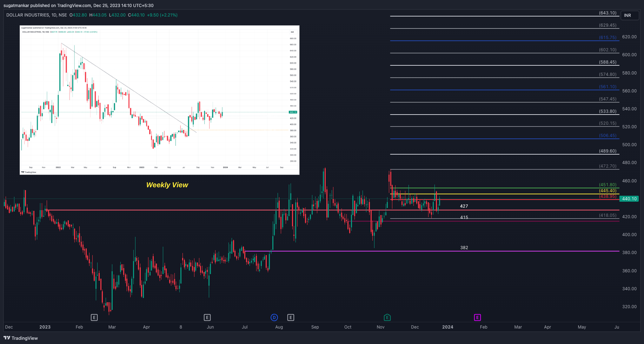Select the (520.15) level label
This screenshot has height=344, width=644.
(608, 123)
